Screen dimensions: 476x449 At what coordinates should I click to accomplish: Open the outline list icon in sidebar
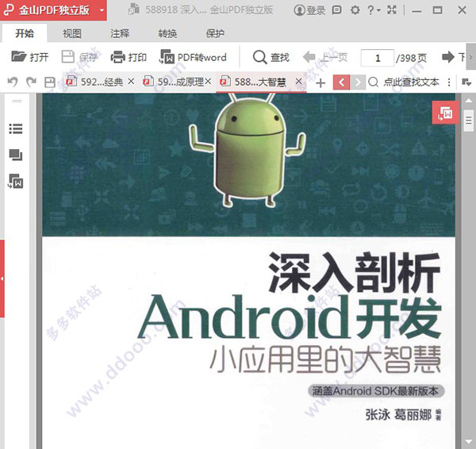[16, 129]
